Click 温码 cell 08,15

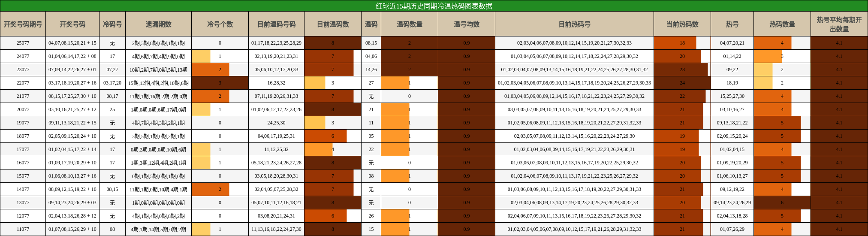coord(371,43)
